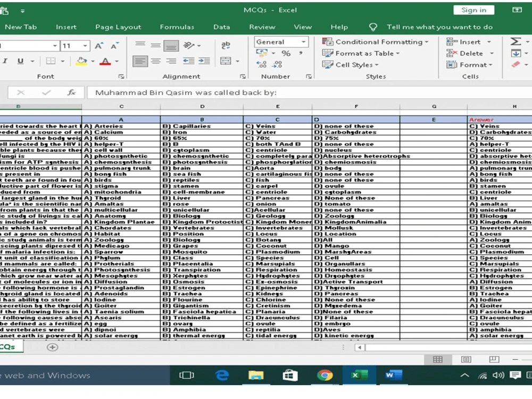Confirm entry with the checkmark icon
This screenshot has width=532, height=399.
pyautogui.click(x=46, y=93)
